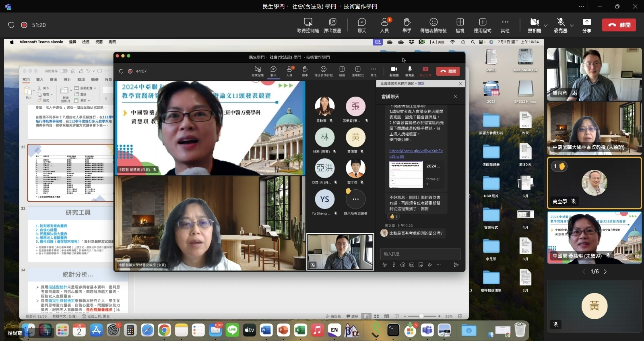Toggle 自動儲存 autosave switch in PowerPoint
The height and width of the screenshot is (341, 644).
(64, 71)
